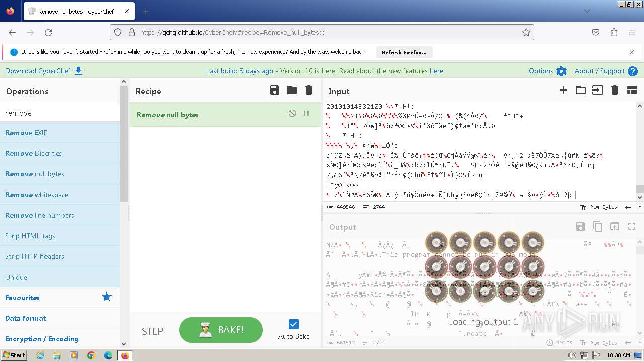Replace input with output icon
The height and width of the screenshot is (362, 644).
pos(615,226)
